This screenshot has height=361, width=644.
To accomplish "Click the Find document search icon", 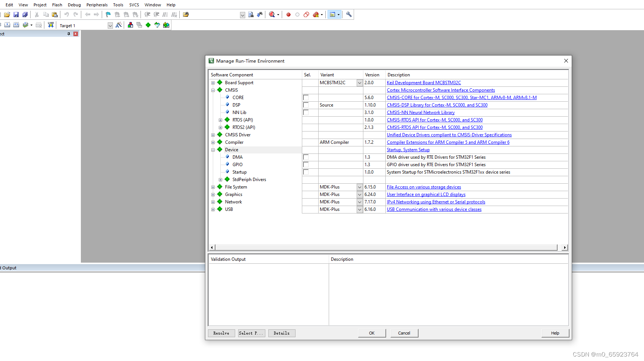I will [251, 15].
